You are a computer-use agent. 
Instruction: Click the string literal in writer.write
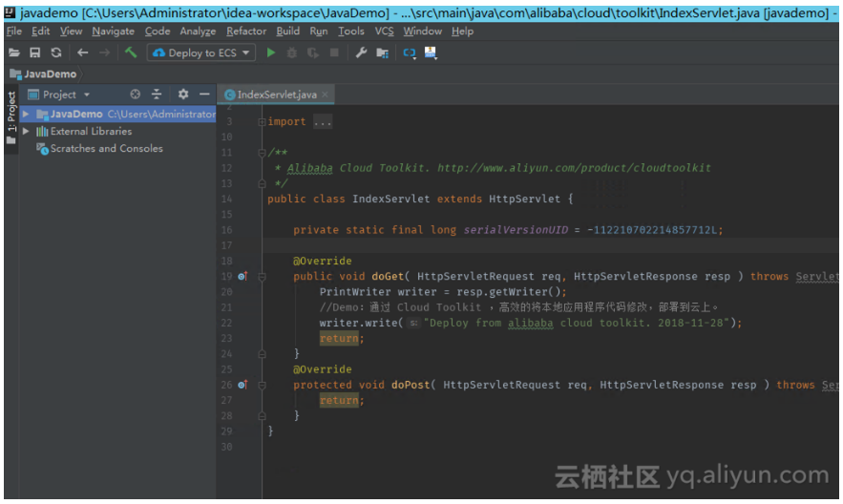coord(576,323)
